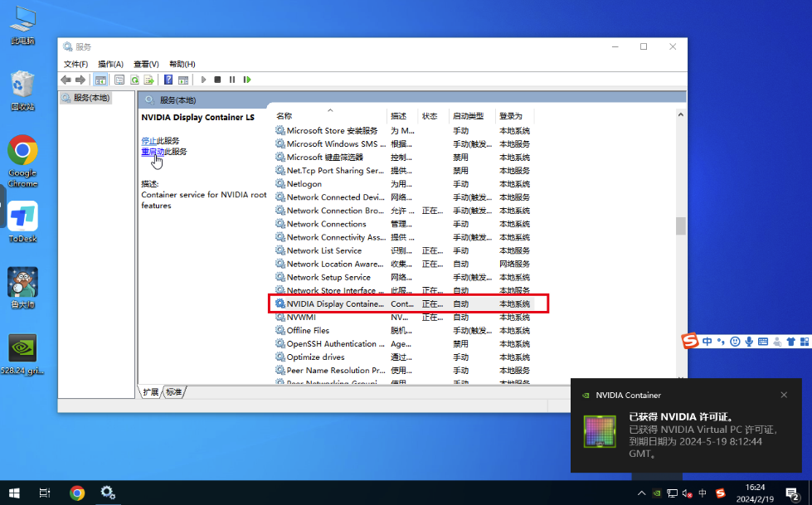This screenshot has width=812, height=505.
Task: Click the services list vertical scrollbar thumb
Action: click(680, 226)
